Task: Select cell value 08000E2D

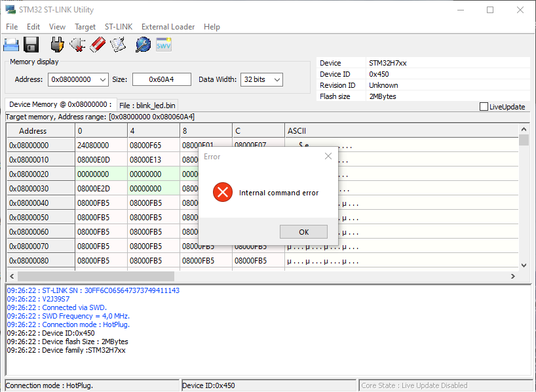Action: [101, 189]
